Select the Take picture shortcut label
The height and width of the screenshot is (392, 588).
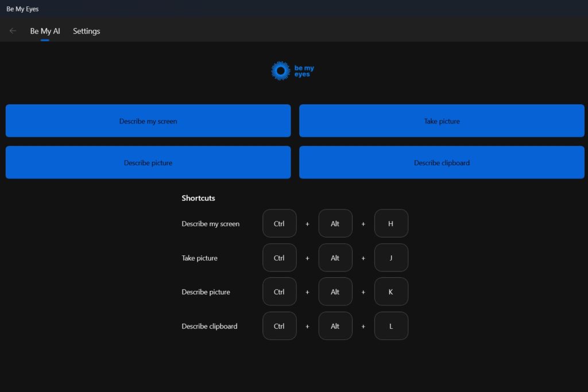[x=199, y=258]
